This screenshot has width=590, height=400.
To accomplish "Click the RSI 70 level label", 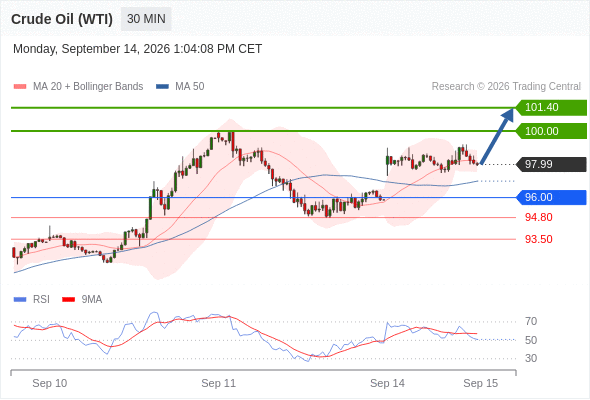I will [531, 322].
